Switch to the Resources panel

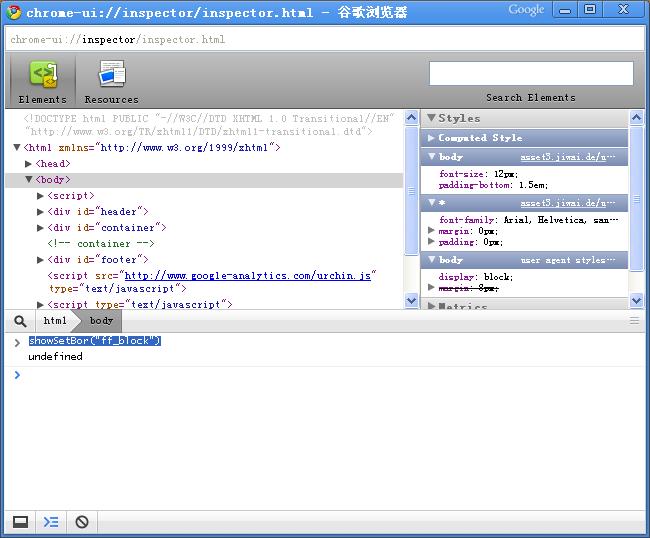[111, 81]
